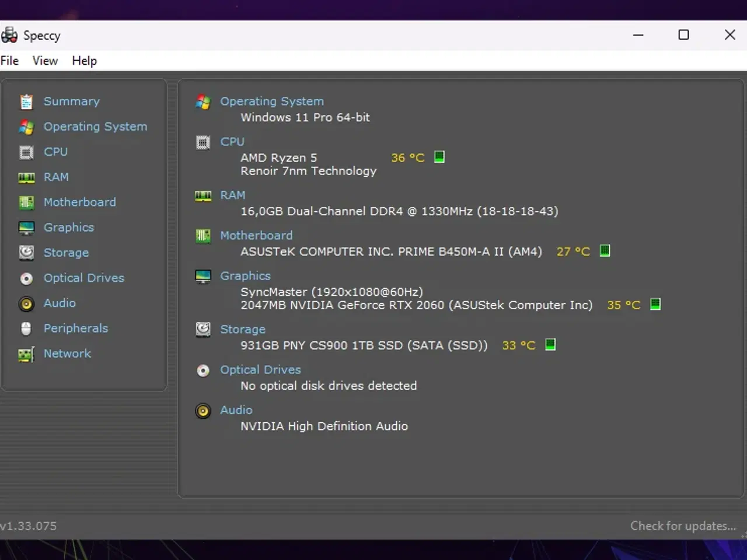Click the SSD temperature green indicator
This screenshot has height=560, width=747.
pos(550,345)
